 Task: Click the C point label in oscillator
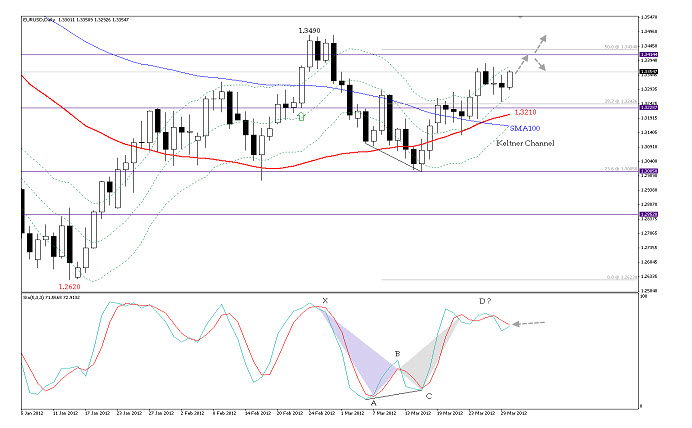click(429, 396)
